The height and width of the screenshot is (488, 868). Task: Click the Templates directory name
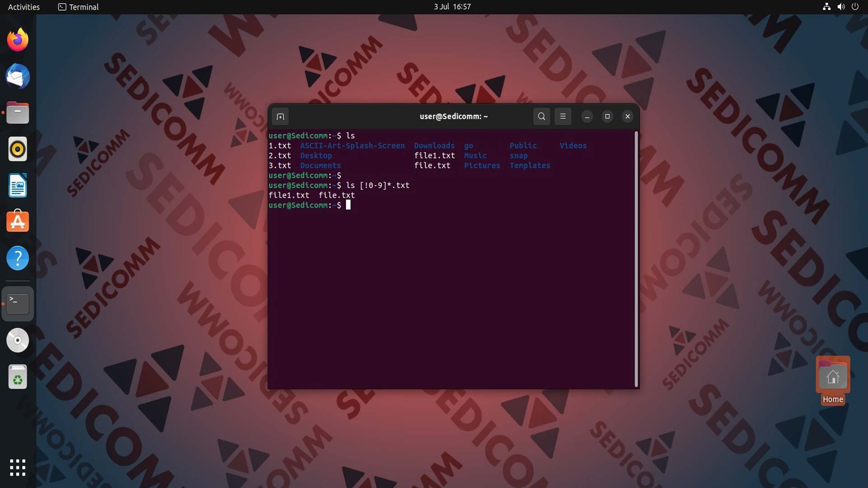530,165
